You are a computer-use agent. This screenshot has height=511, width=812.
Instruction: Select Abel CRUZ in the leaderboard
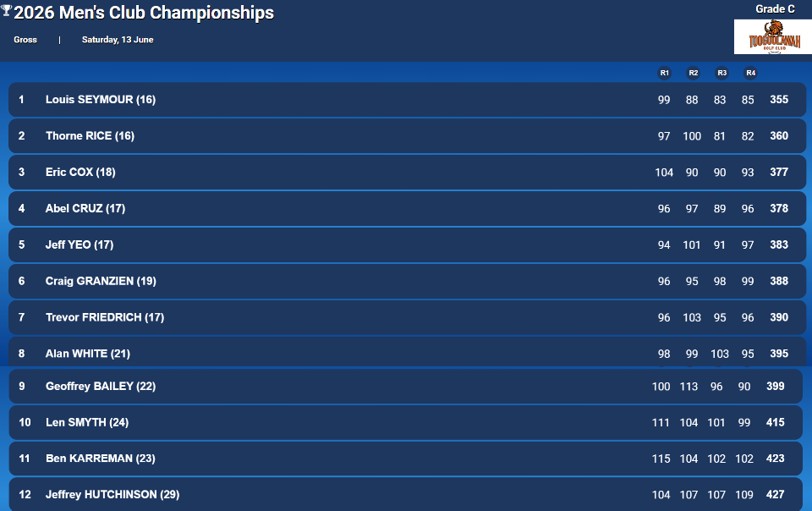(407, 208)
